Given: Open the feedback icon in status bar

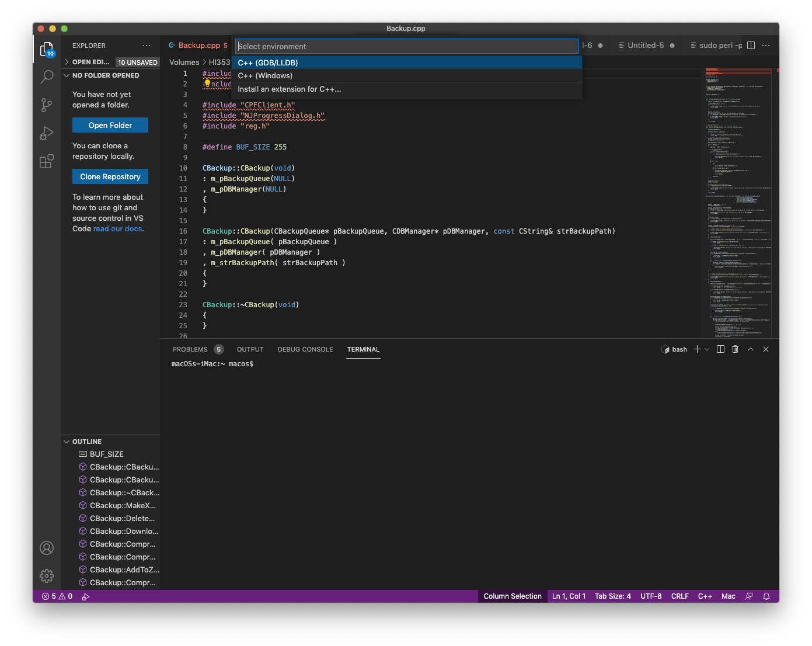Looking at the screenshot, I should click(749, 596).
